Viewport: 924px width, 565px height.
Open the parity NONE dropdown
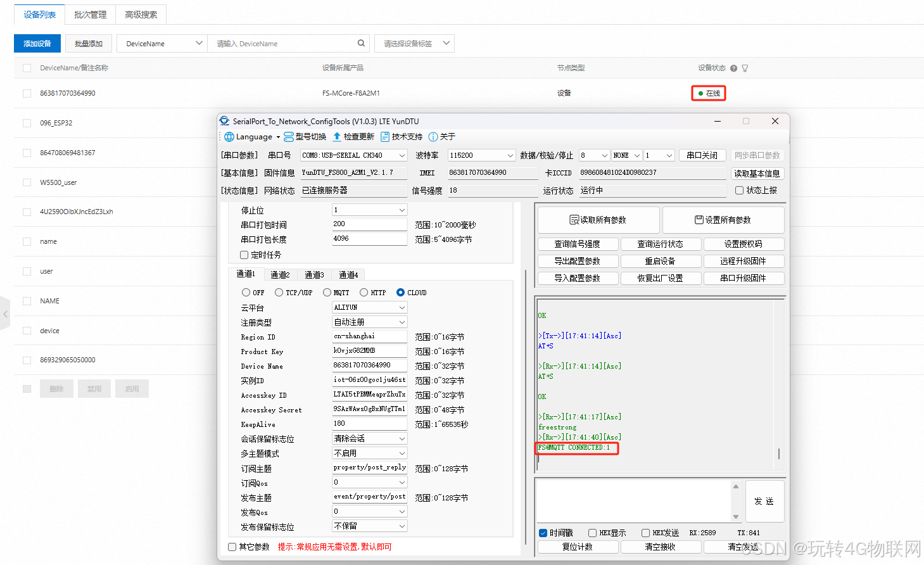627,155
